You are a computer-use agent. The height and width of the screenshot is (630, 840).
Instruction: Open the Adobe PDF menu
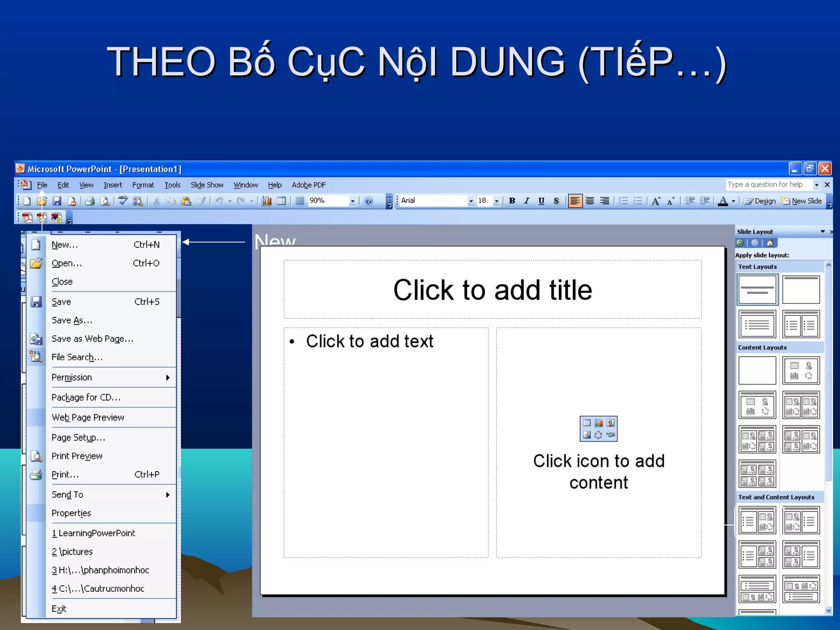pyautogui.click(x=308, y=185)
